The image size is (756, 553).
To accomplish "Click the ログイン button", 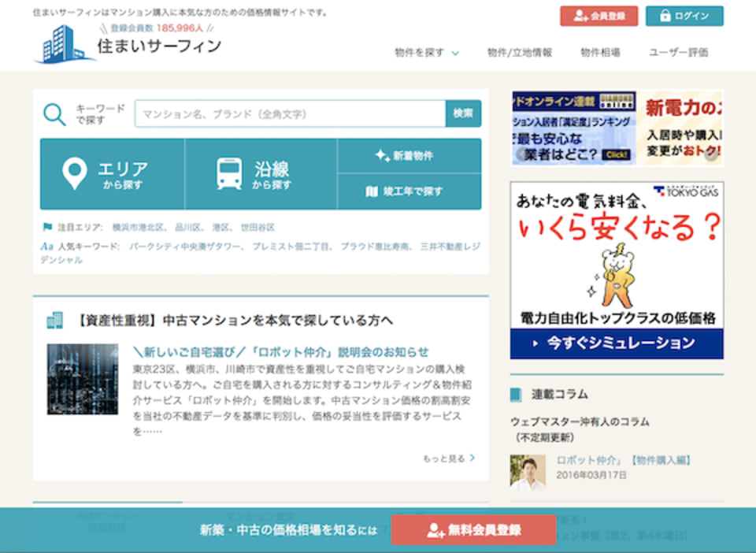I will 684,16.
